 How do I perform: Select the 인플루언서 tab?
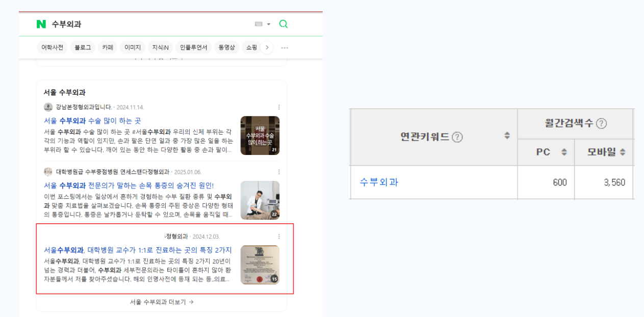pyautogui.click(x=193, y=47)
